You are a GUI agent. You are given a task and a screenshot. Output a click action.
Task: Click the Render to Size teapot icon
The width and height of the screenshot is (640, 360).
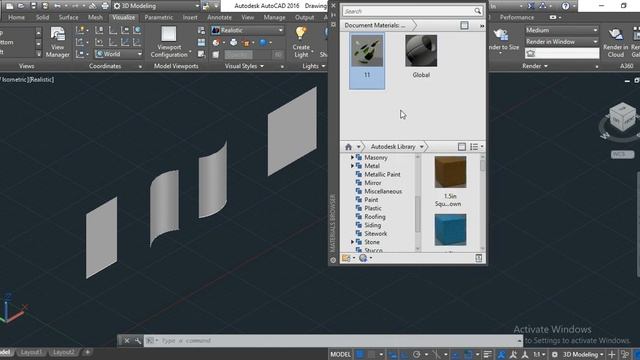coord(501,36)
